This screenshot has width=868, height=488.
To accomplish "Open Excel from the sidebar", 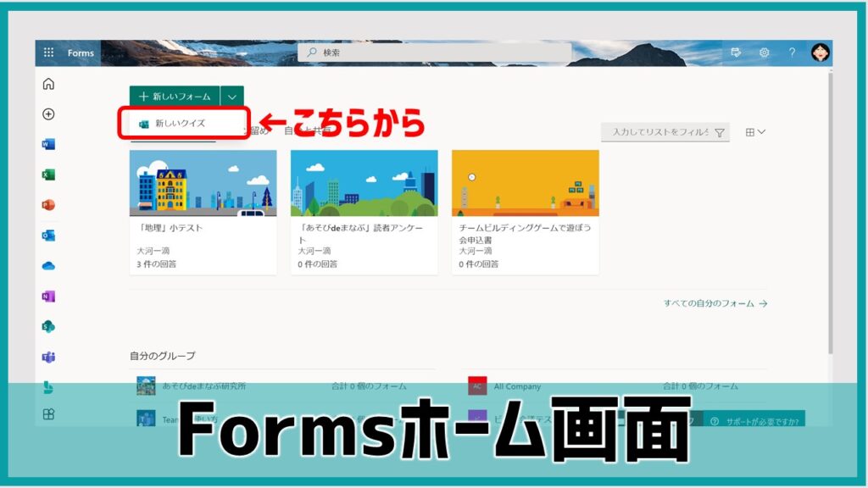I will [48, 175].
